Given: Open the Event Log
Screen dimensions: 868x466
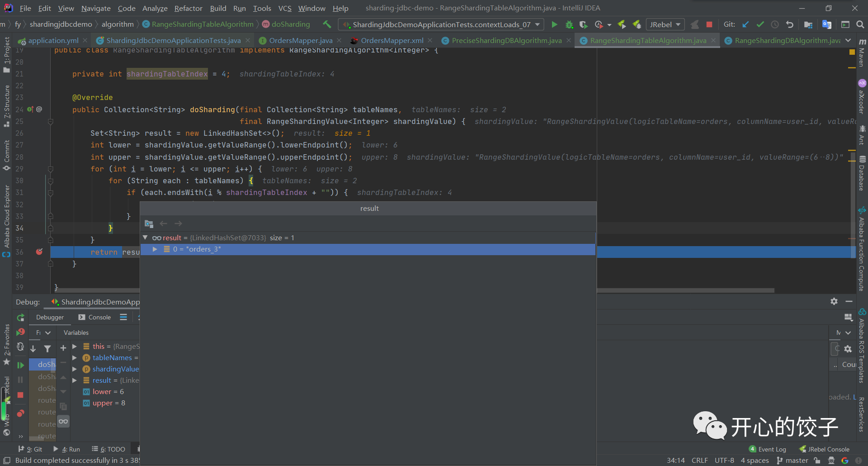Looking at the screenshot, I should [x=767, y=449].
